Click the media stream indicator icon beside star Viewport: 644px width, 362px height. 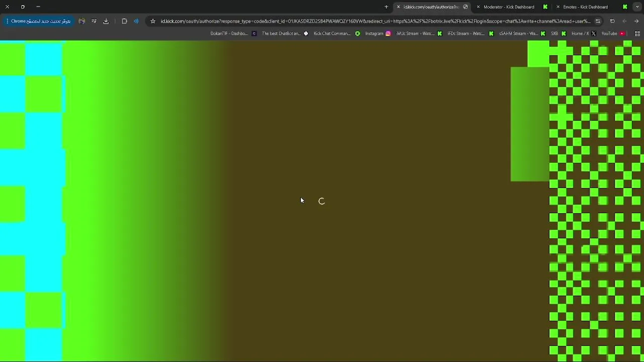pos(136,21)
